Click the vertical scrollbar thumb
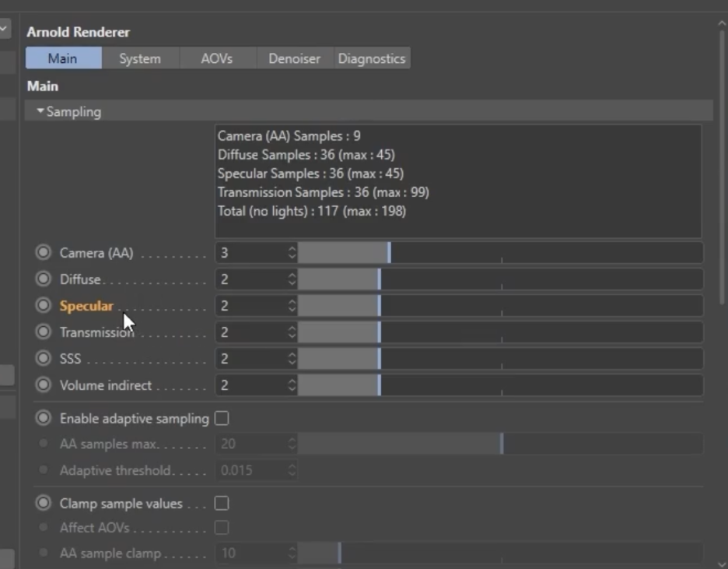This screenshot has height=569, width=728. tap(722, 167)
